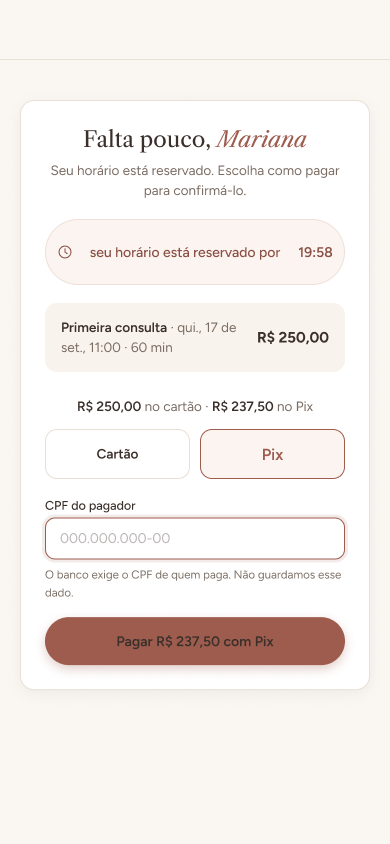Click the 'Seu horário está reservado' subtitle text
390x844 pixels.
(x=132, y=171)
